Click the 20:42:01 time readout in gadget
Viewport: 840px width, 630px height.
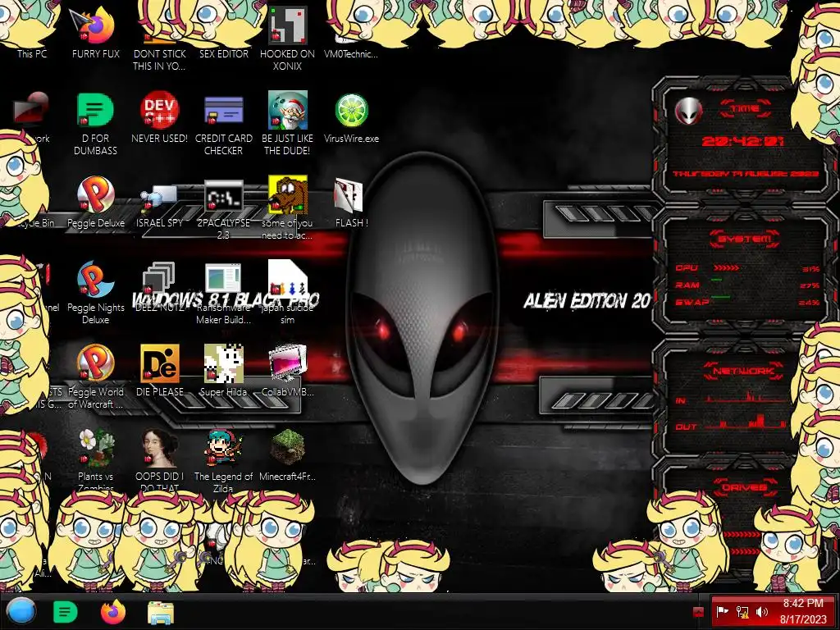pos(742,141)
